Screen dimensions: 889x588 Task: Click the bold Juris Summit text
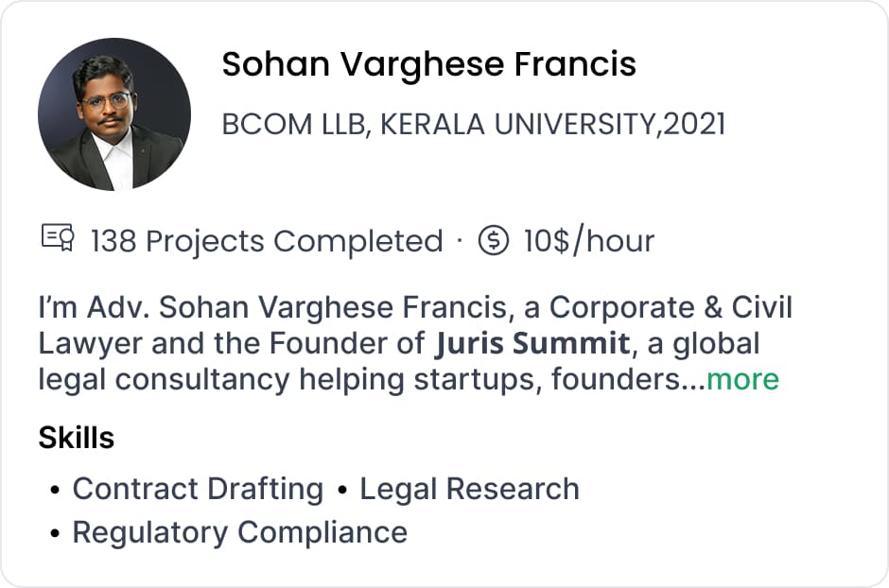tap(532, 343)
